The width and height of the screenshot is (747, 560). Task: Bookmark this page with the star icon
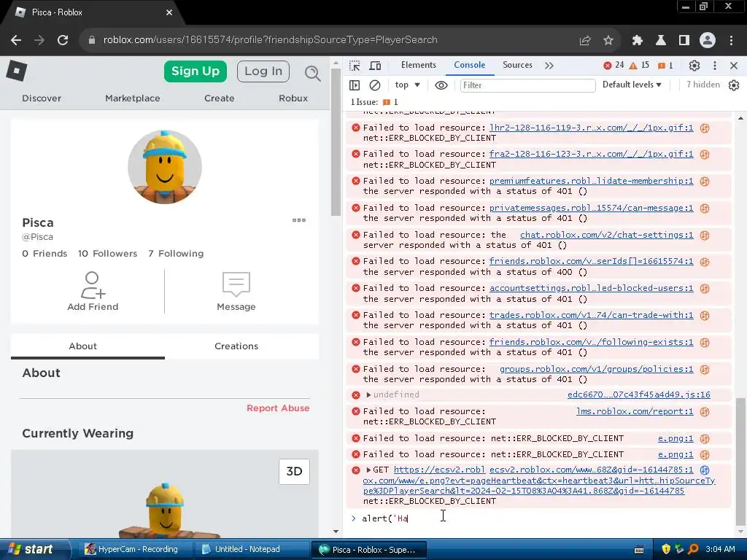608,41
